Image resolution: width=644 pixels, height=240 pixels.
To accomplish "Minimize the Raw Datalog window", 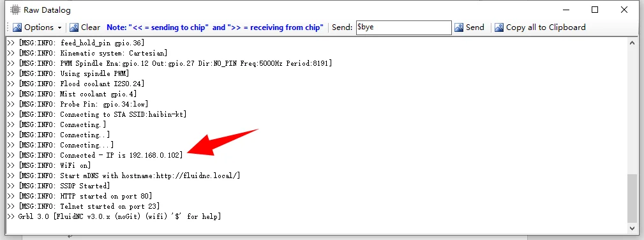I will point(565,10).
